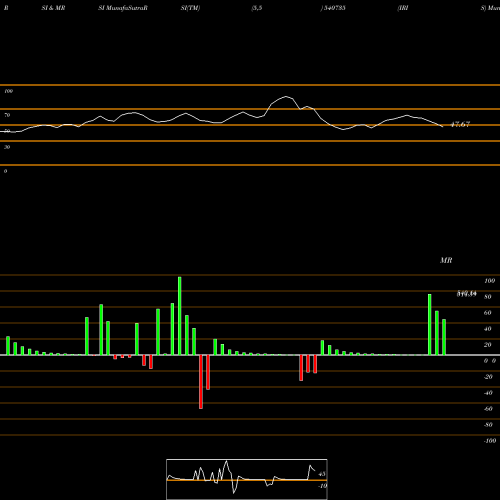The image size is (500, 500).
Task: Click the 'SI(TM)' header label
Action: 190,8
